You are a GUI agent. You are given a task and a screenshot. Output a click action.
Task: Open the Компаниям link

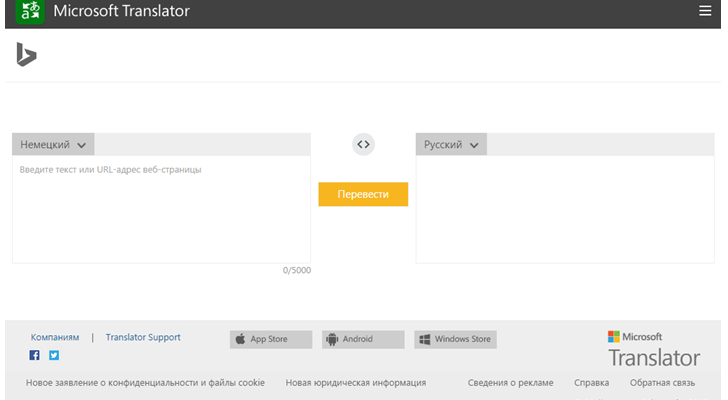coord(55,338)
